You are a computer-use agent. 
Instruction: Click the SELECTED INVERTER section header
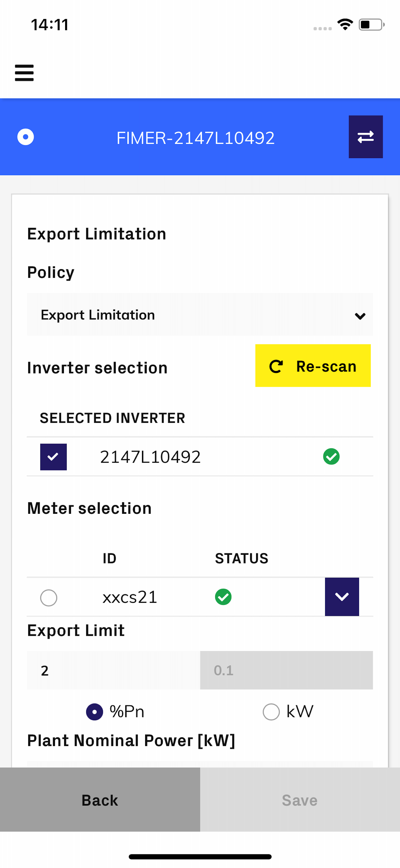click(x=112, y=418)
